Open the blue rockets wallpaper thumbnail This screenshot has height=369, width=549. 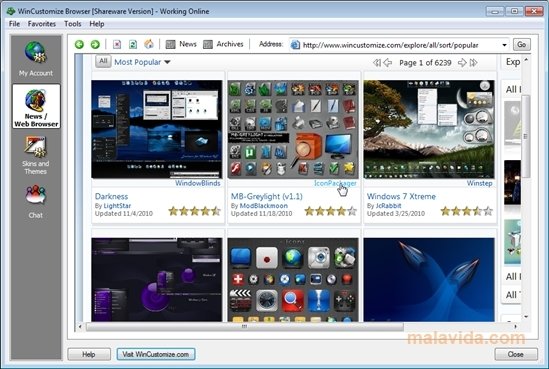429,280
